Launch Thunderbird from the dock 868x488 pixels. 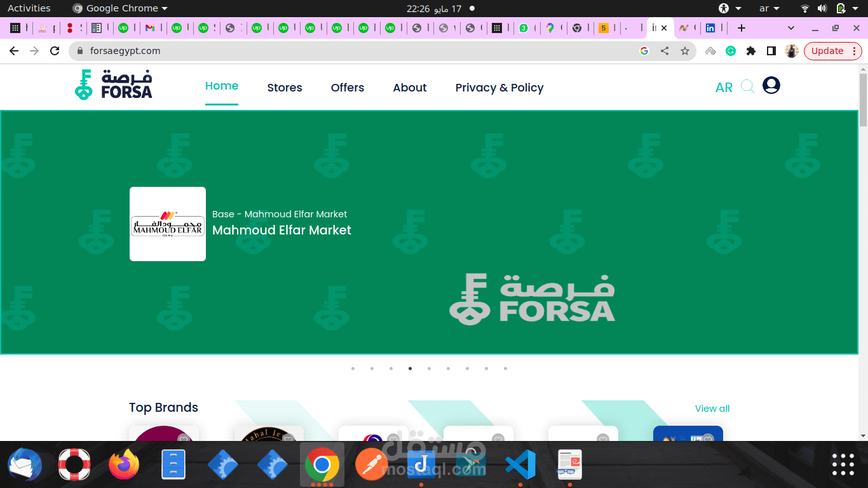coord(25,464)
